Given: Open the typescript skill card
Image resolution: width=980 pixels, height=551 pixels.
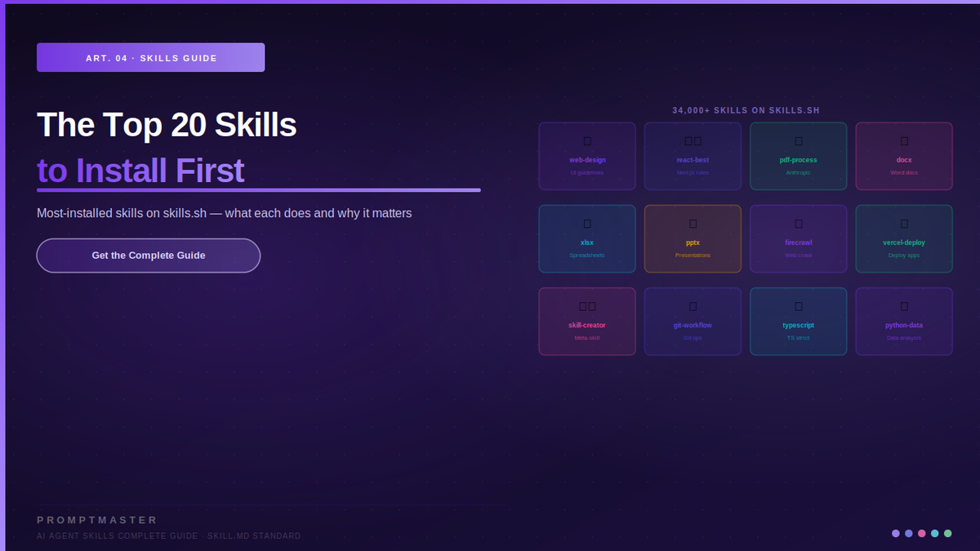Looking at the screenshot, I should click(x=798, y=321).
